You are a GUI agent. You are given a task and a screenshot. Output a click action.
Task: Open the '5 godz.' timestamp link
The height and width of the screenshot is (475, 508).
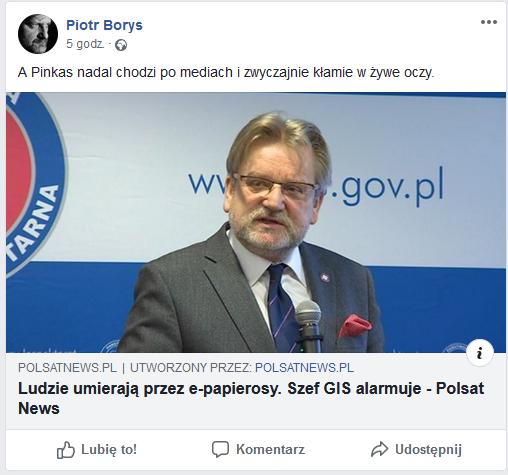[85, 44]
